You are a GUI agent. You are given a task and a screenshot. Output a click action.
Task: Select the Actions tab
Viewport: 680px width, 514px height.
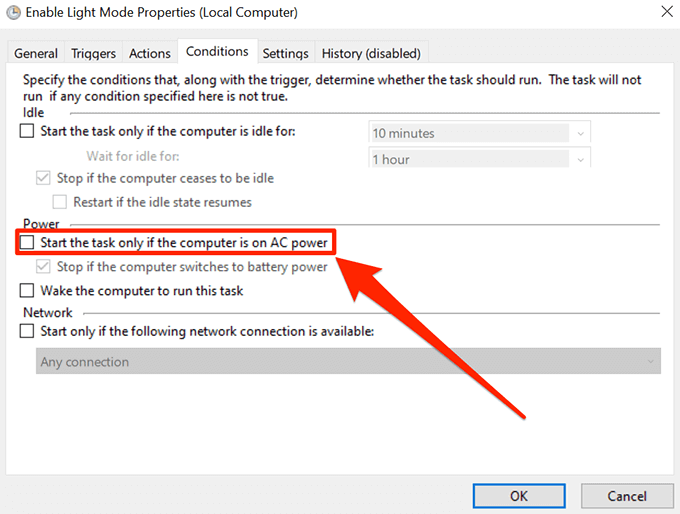[x=150, y=53]
